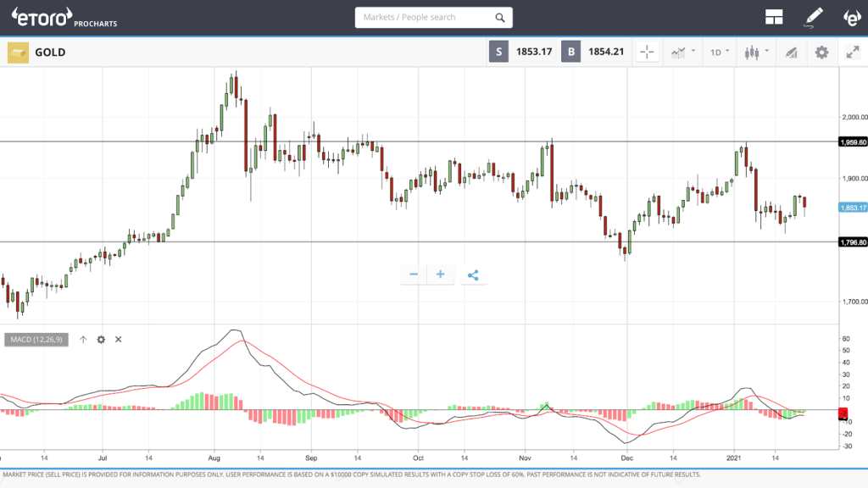
Task: Focus the Markets / People search field
Action: tap(433, 18)
